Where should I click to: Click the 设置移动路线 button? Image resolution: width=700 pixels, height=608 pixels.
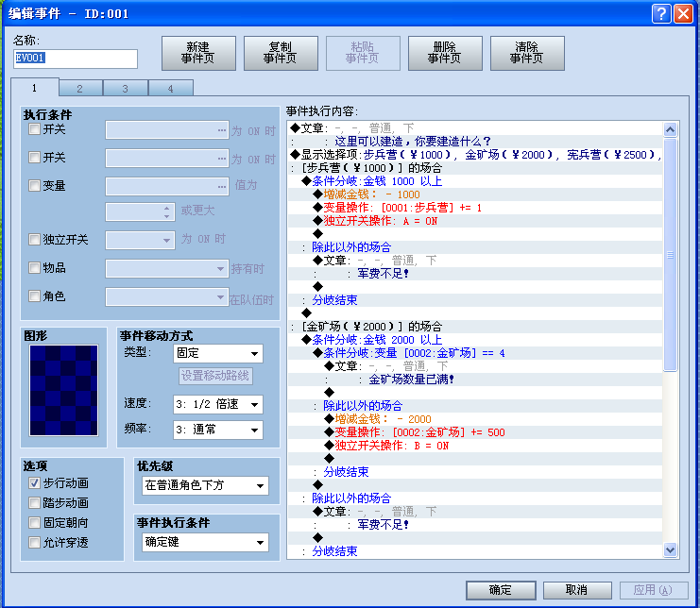pos(215,376)
